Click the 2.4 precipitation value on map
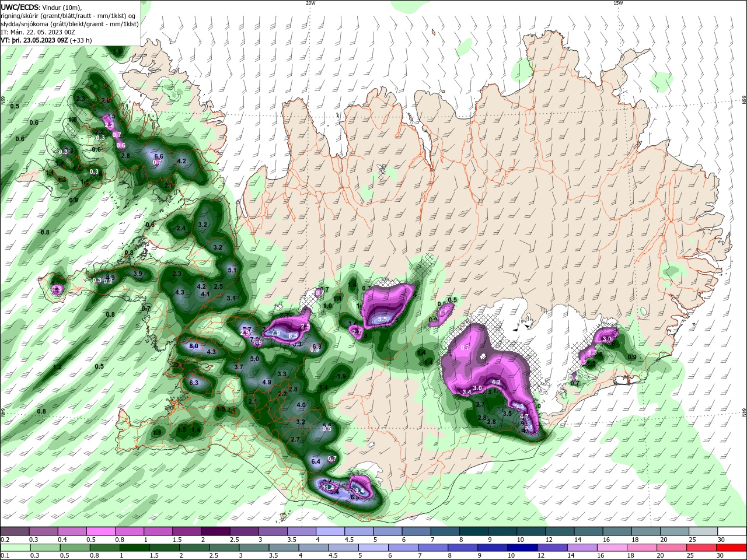 181,228
